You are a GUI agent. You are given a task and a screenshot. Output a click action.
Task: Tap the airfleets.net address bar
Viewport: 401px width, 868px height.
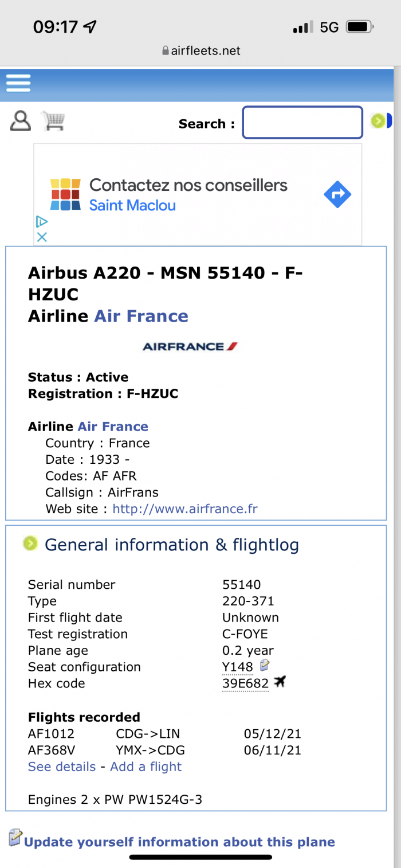200,50
